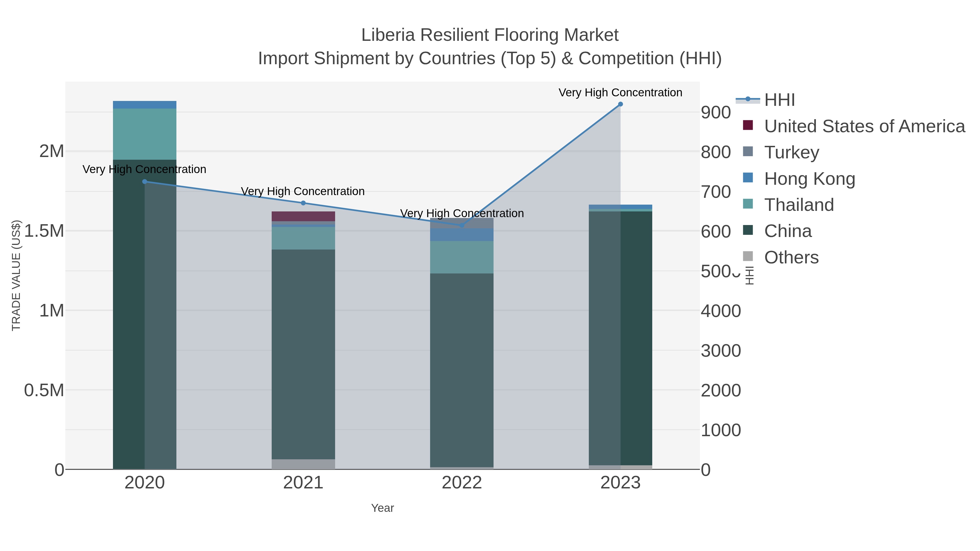
Task: Select the 2023 HHI data point
Action: tap(620, 104)
